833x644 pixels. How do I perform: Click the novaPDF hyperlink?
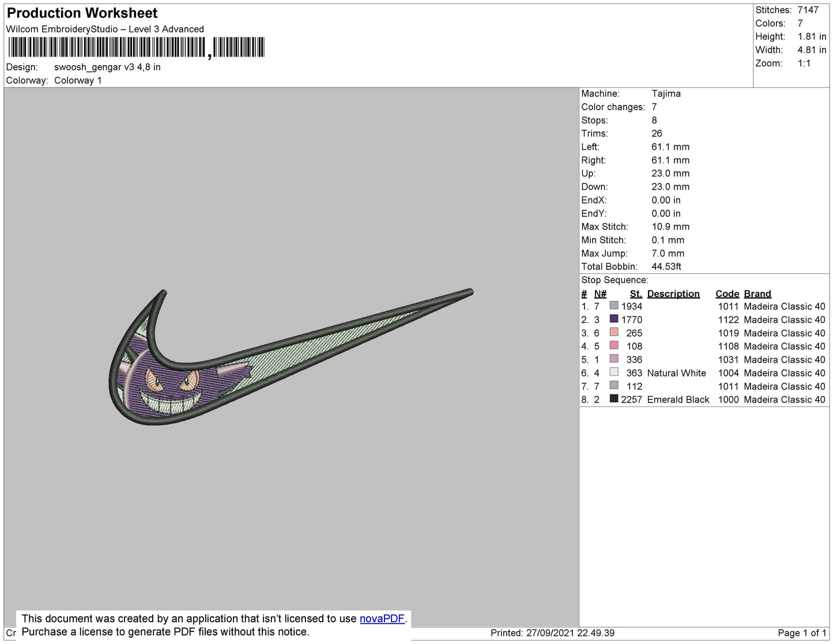(x=382, y=619)
